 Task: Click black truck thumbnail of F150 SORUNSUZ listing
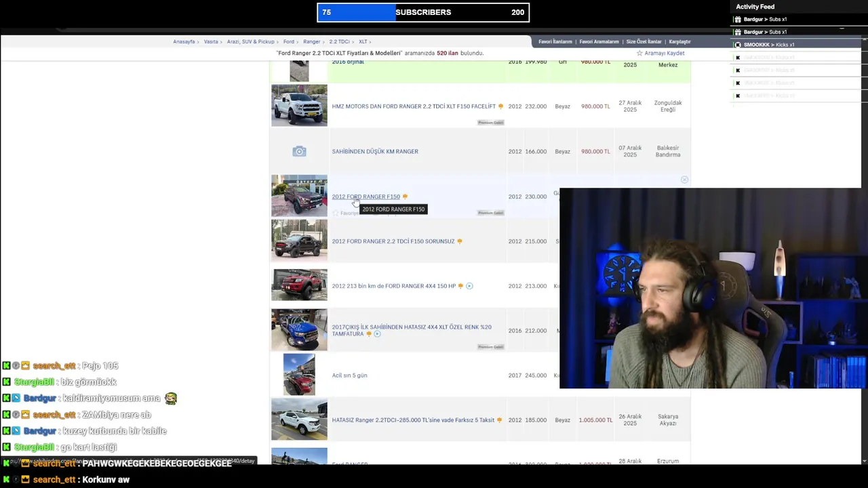click(299, 241)
